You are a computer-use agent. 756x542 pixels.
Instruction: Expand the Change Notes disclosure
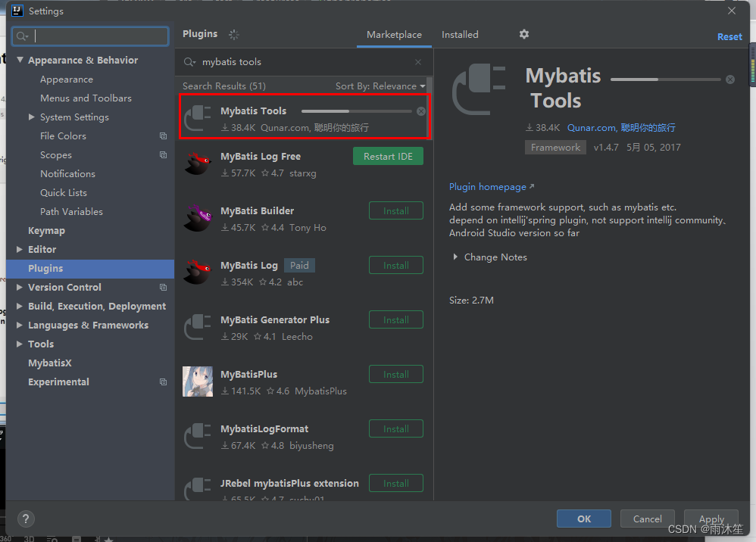(455, 257)
